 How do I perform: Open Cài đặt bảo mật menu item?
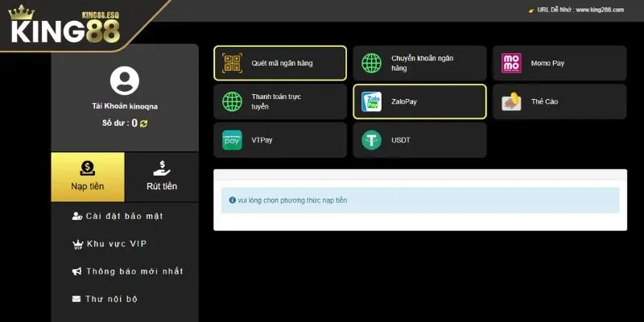pos(118,216)
